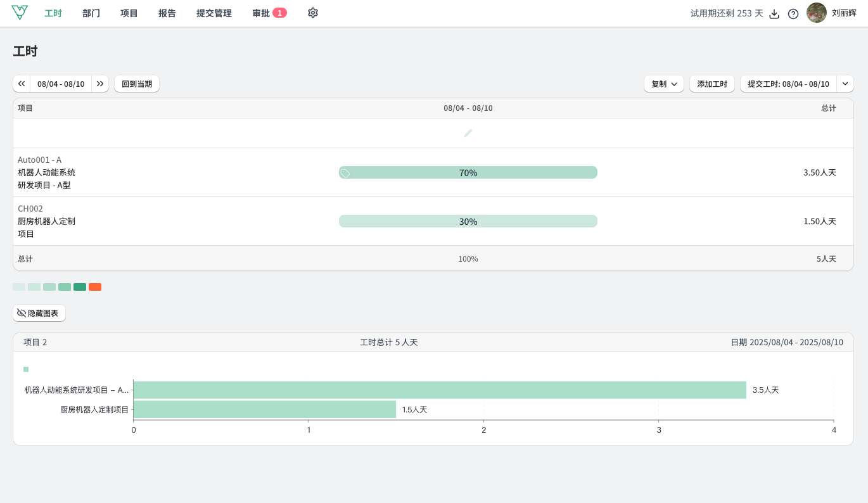Toggle the small green chart legend square
Image resolution: width=868 pixels, height=503 pixels.
tap(26, 369)
